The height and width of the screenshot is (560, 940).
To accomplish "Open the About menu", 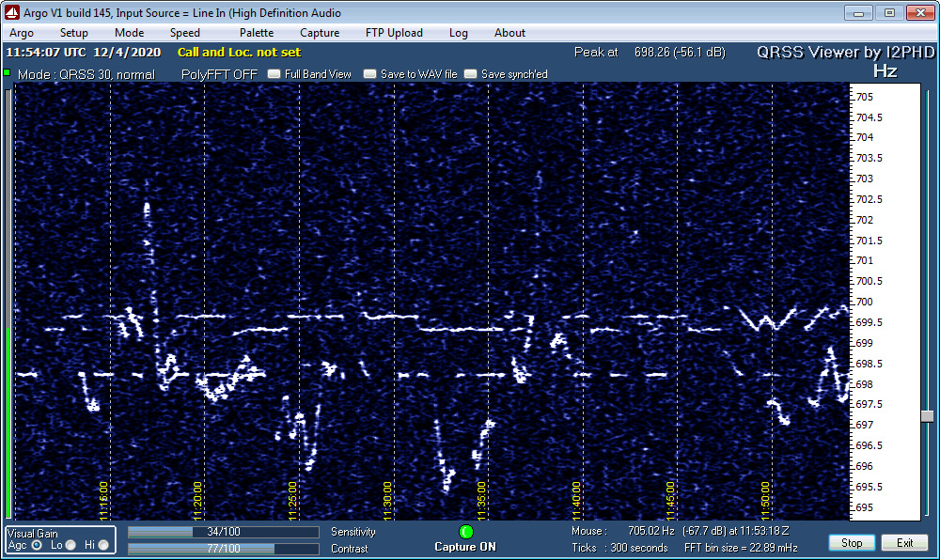I will click(509, 33).
